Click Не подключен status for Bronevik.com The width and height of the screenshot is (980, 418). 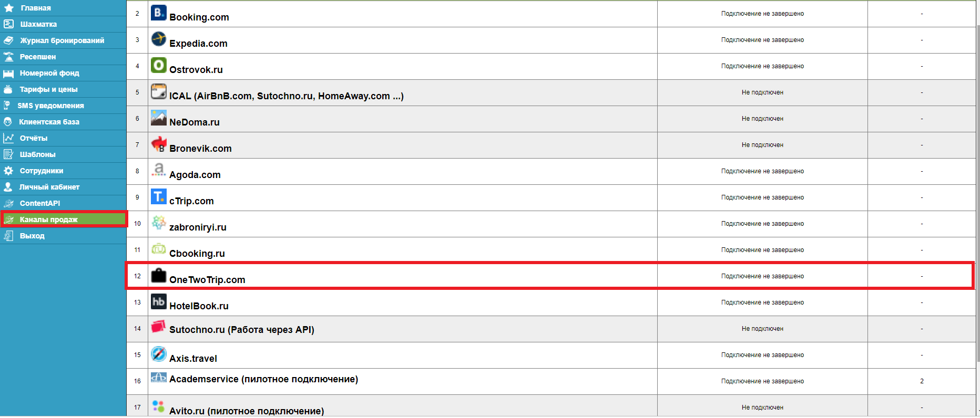click(x=762, y=145)
